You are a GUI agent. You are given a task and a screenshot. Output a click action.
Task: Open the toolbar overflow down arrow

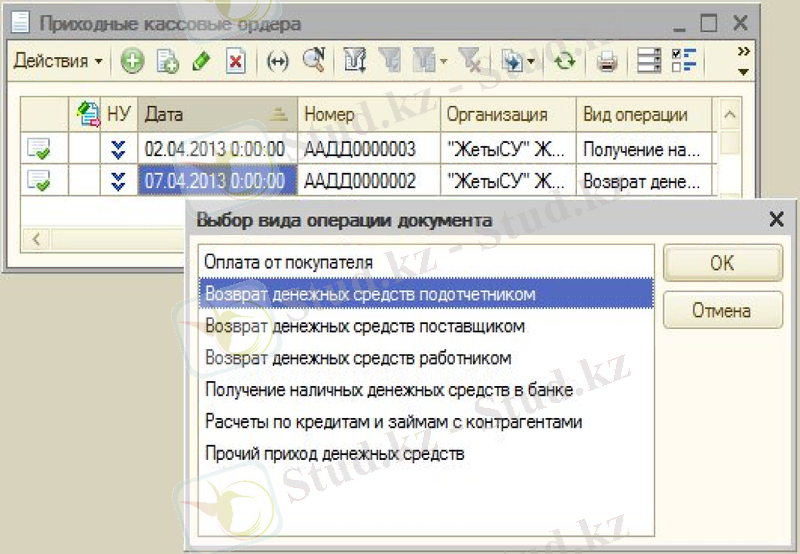click(743, 72)
